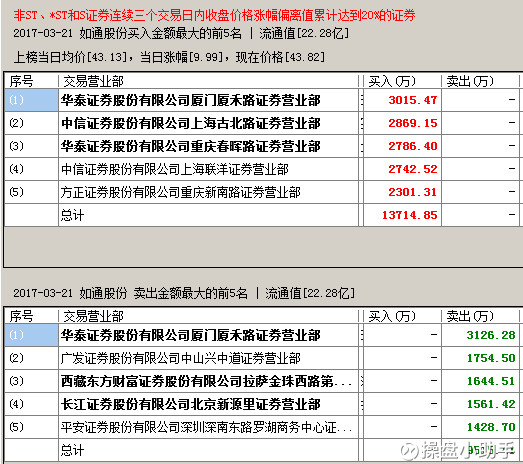
Task: Click sell amount 1754.50 cell
Action: [480, 358]
